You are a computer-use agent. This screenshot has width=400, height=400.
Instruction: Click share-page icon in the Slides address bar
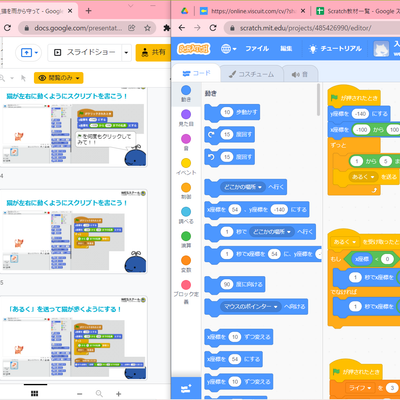[132, 28]
